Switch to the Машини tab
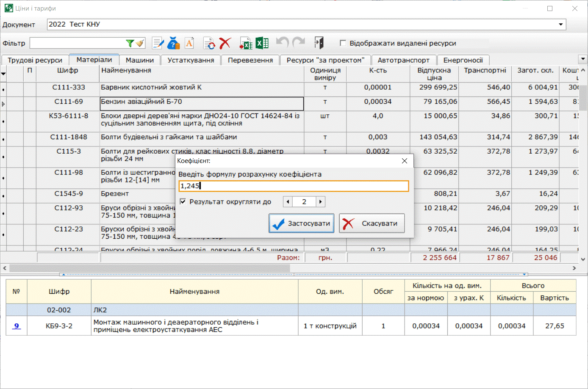 (x=140, y=60)
